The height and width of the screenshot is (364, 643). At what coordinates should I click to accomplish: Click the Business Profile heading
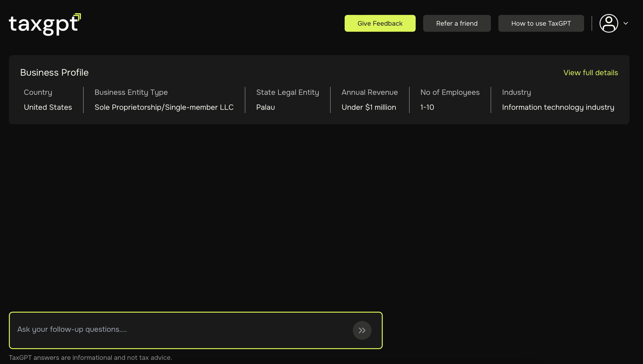tap(54, 73)
